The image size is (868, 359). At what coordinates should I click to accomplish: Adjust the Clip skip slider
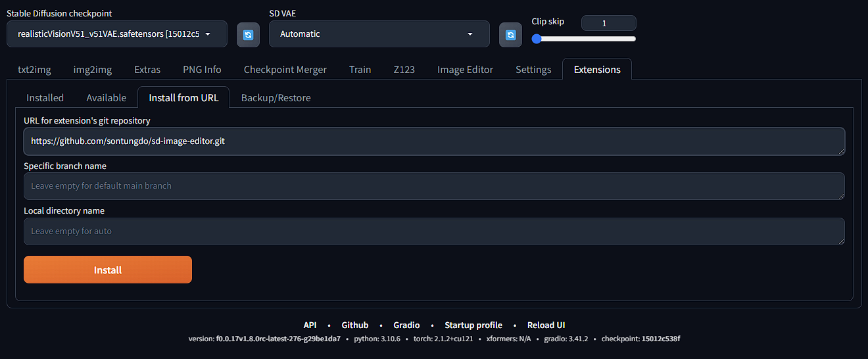point(584,39)
